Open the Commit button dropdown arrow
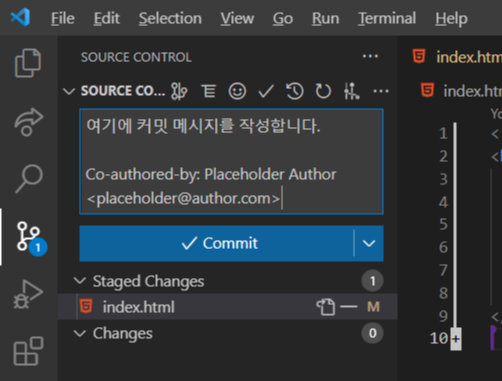 tap(369, 243)
